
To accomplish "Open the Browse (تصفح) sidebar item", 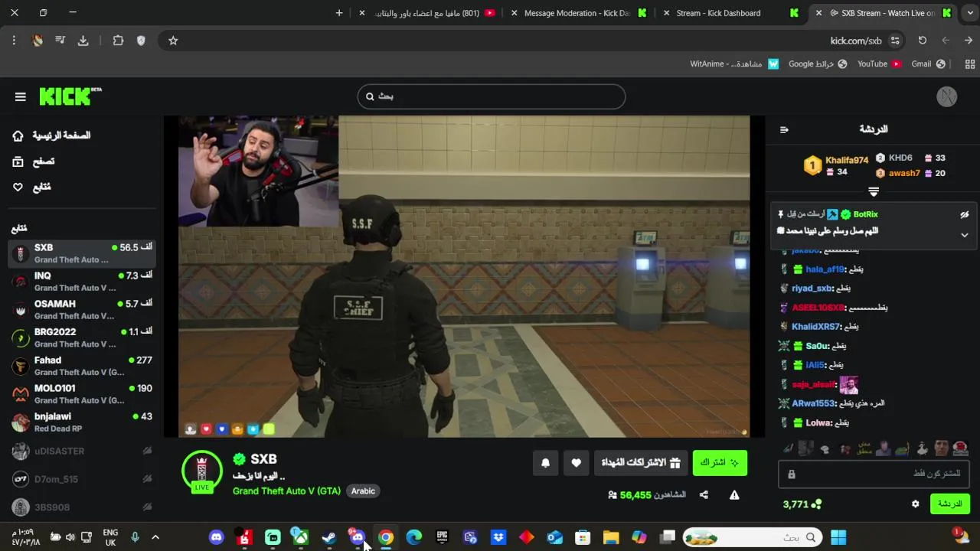I will 33,161.
